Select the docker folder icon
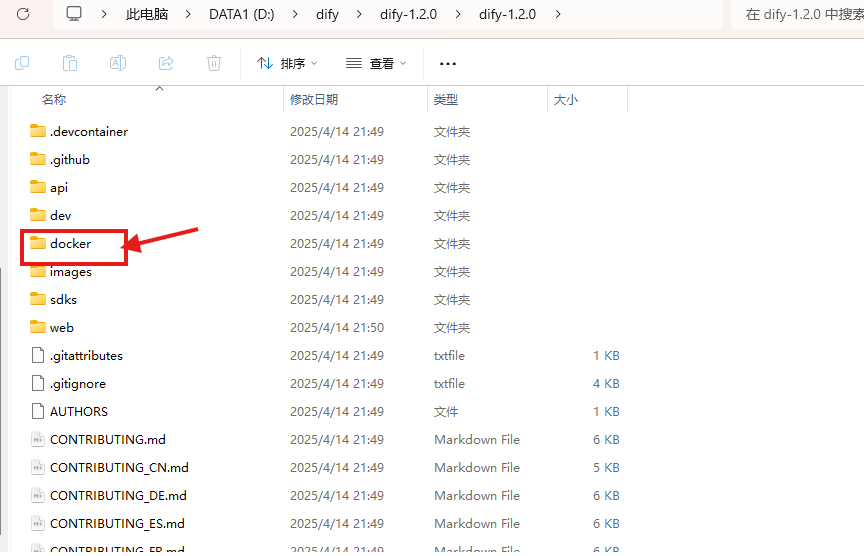864x556 pixels. (38, 243)
